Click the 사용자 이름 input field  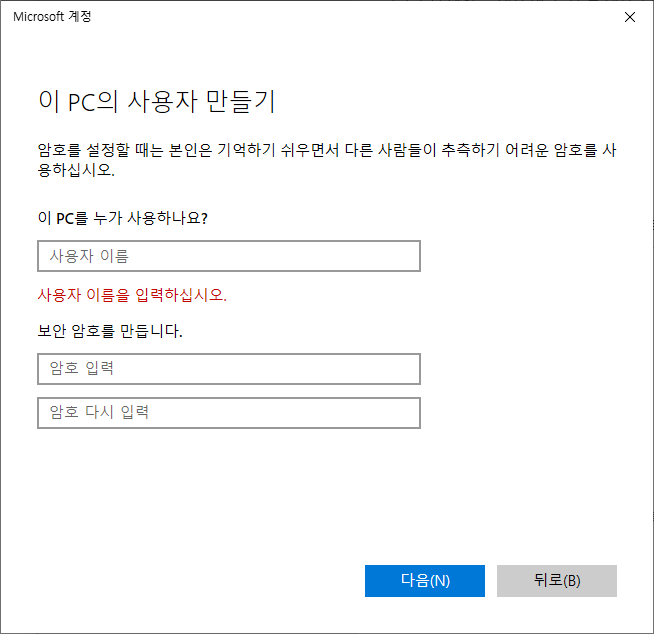tap(229, 256)
